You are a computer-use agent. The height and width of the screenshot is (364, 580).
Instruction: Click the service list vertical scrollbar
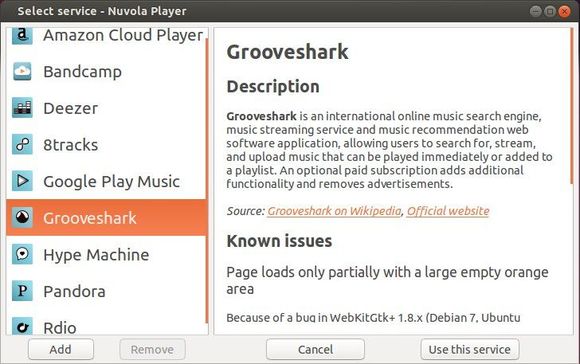(207, 181)
